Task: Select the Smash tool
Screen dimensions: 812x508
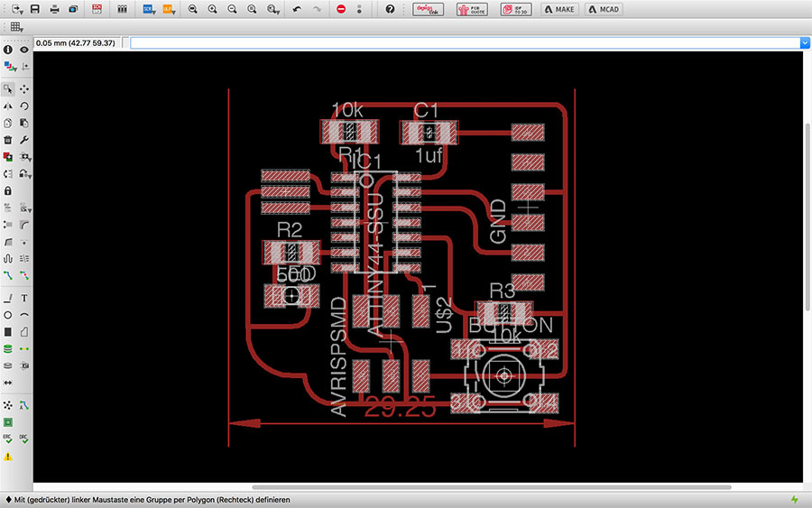Action: (8, 225)
